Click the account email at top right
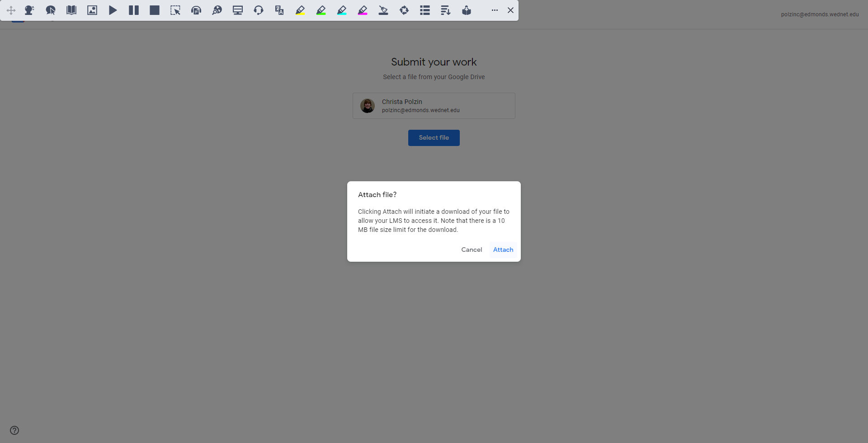Viewport: 868px width, 443px height. point(820,14)
